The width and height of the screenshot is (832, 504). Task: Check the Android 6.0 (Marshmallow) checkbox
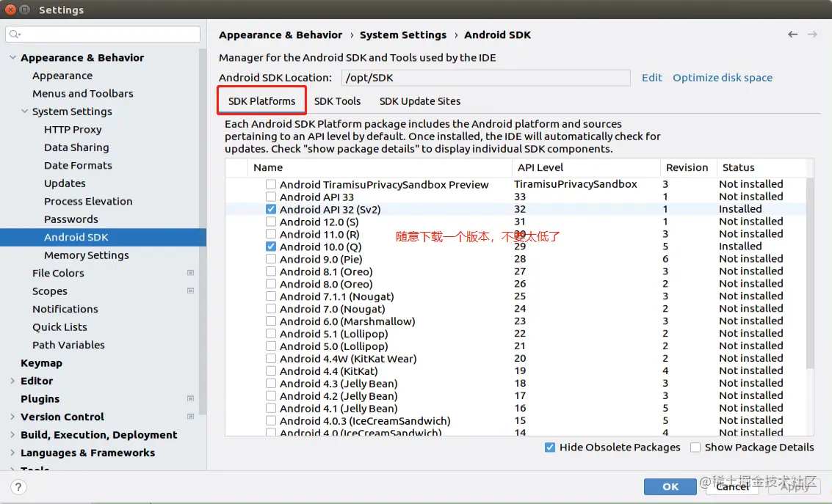271,321
